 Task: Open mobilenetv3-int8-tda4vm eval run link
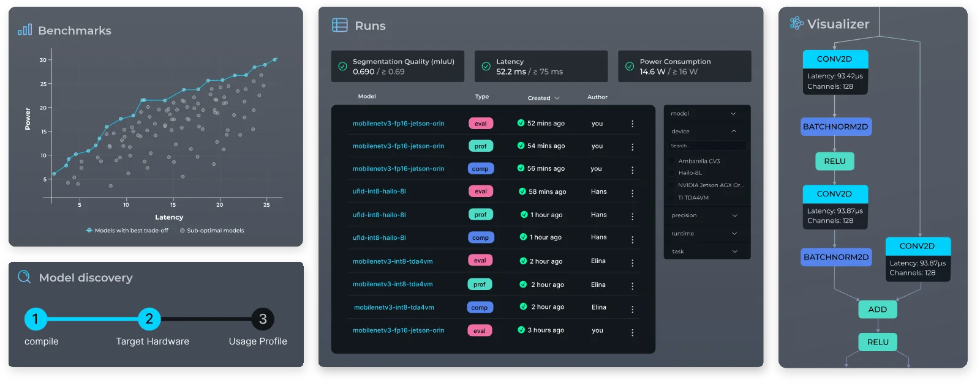pos(393,261)
